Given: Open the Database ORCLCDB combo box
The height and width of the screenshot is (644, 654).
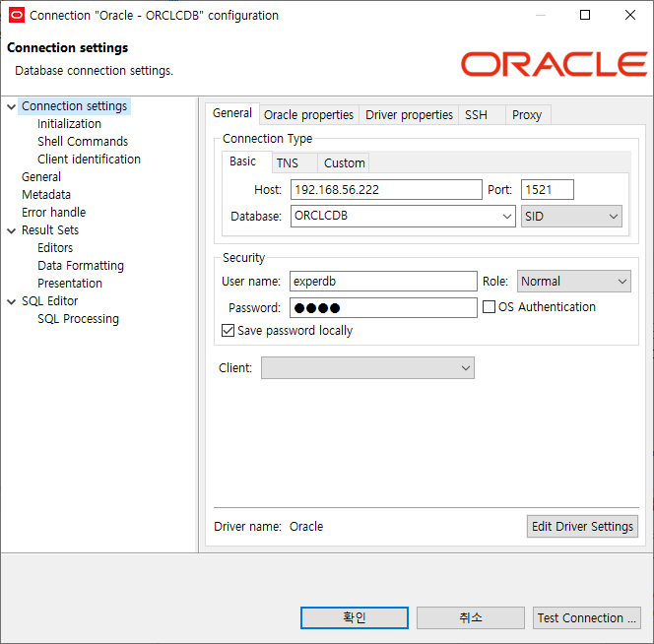Looking at the screenshot, I should [x=403, y=216].
